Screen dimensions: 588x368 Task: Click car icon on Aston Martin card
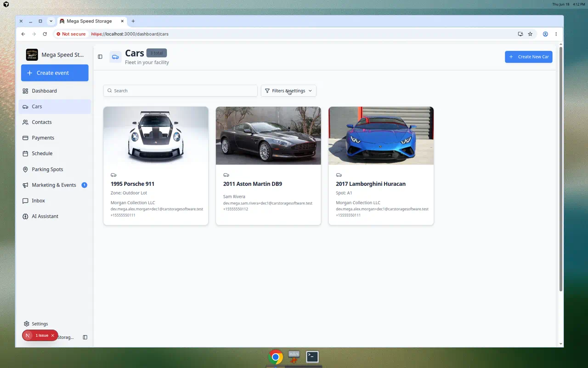coord(226,175)
